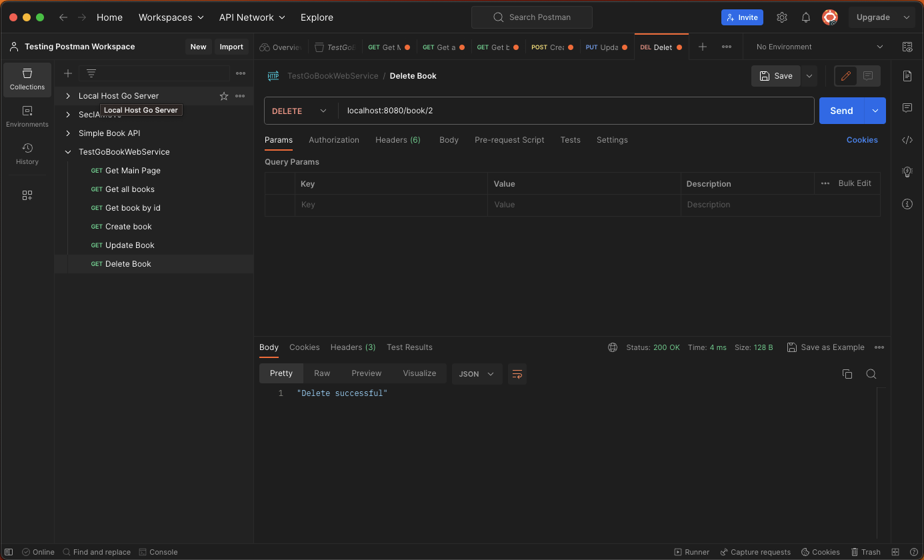Click the network globe icon near Status
924x560 pixels.
pyautogui.click(x=613, y=347)
